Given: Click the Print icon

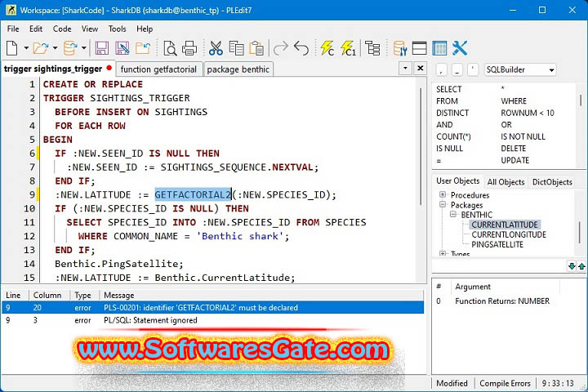Looking at the screenshot, I should (189, 48).
